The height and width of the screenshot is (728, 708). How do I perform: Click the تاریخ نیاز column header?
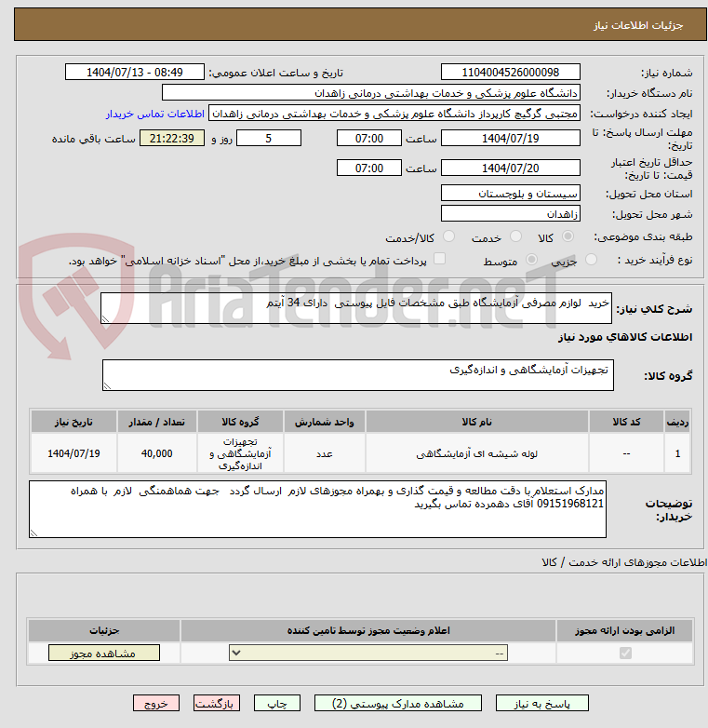73,422
